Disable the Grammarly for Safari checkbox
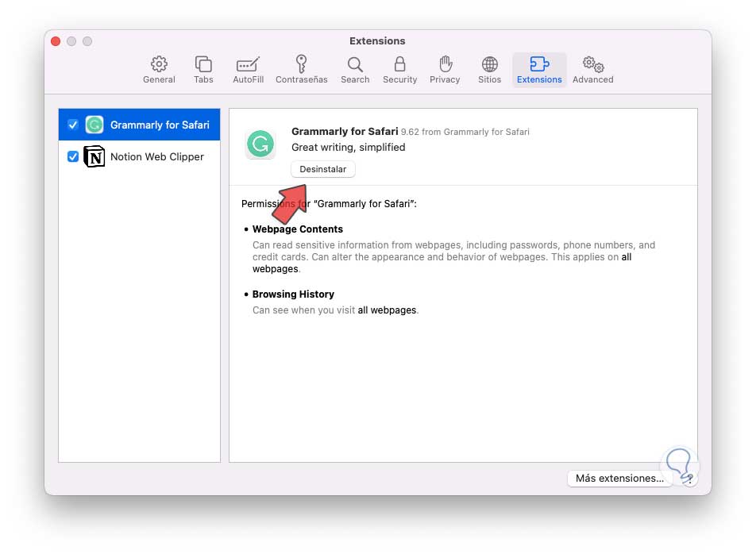 tap(73, 125)
